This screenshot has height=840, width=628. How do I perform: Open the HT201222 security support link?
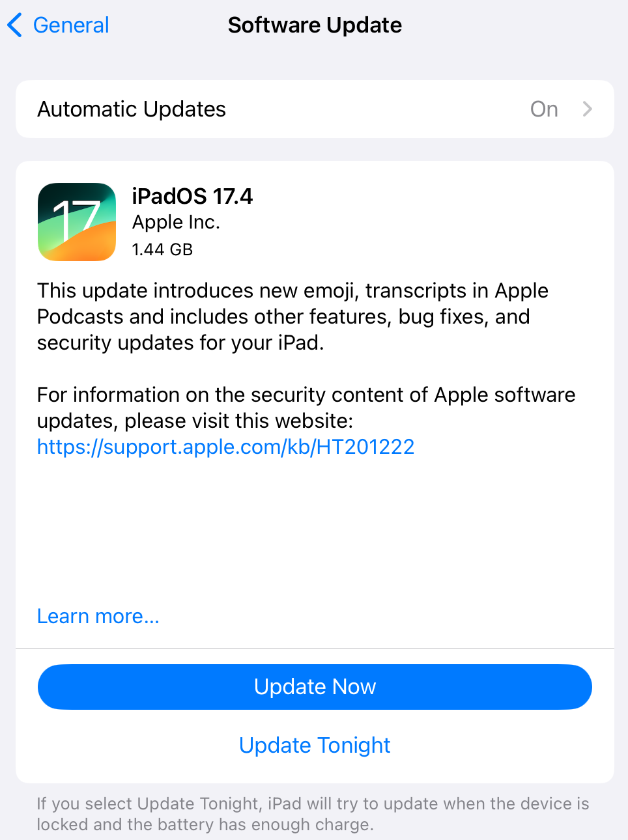tap(225, 447)
